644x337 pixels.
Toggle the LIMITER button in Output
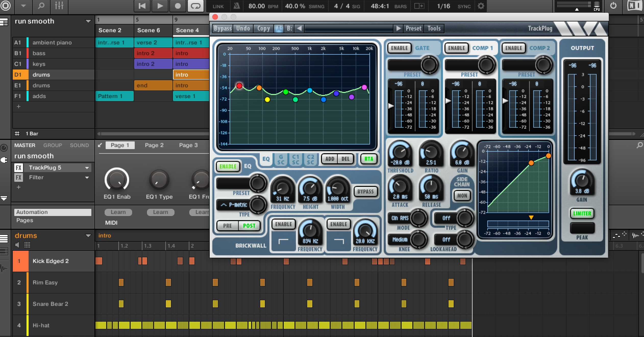point(582,213)
